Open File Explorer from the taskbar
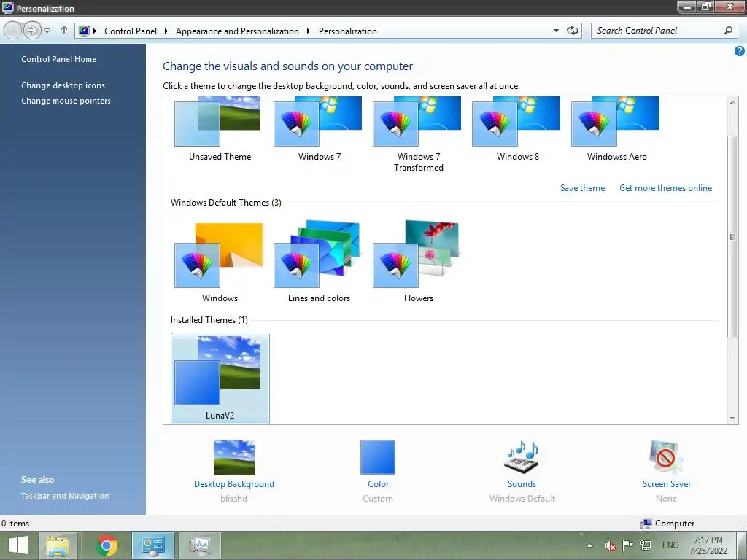Viewport: 747px width, 560px height. pos(58,545)
